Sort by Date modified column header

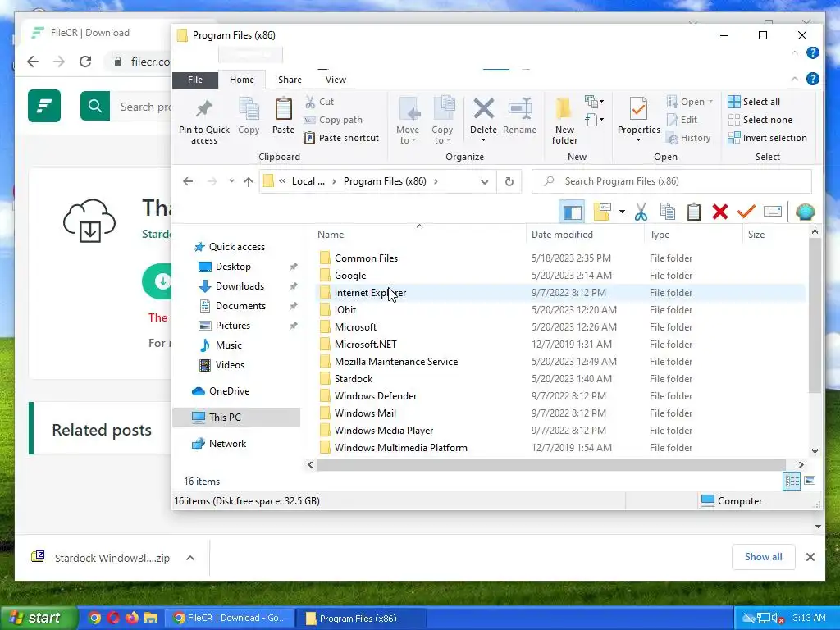coord(562,235)
